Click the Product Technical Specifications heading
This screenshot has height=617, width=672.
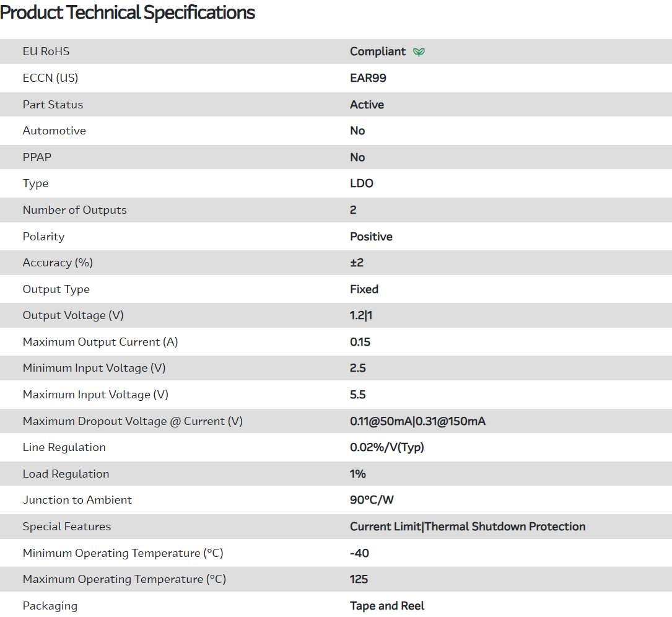tap(128, 12)
